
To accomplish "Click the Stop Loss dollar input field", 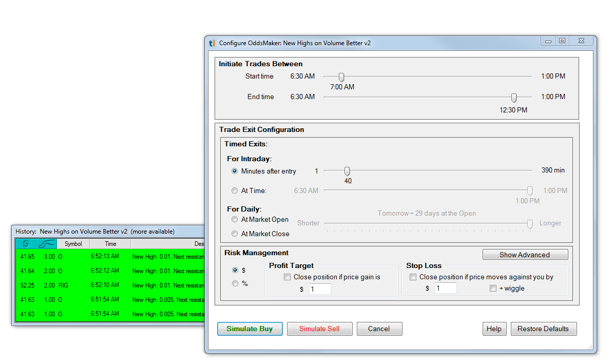I will tap(446, 289).
